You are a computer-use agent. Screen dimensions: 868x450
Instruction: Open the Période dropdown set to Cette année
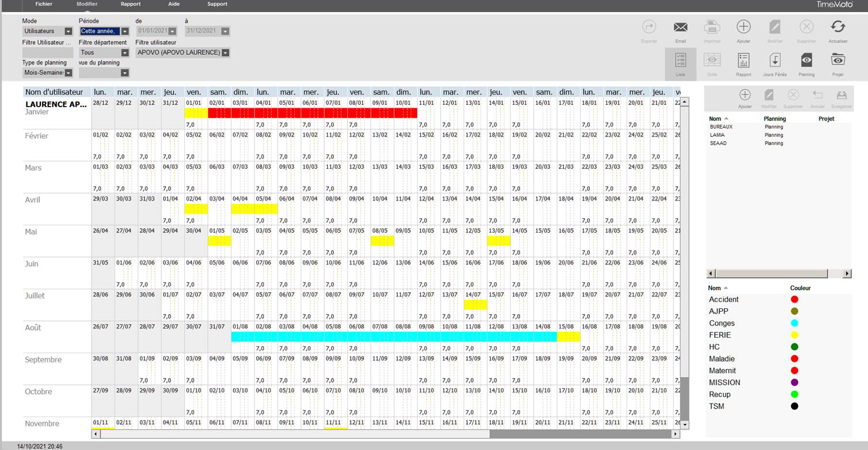click(x=124, y=32)
